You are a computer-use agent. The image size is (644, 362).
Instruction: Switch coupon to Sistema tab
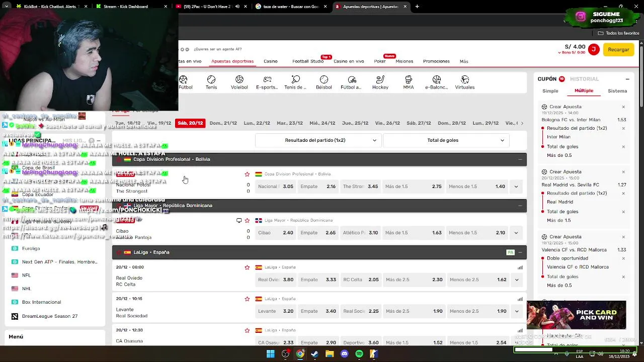(x=617, y=91)
